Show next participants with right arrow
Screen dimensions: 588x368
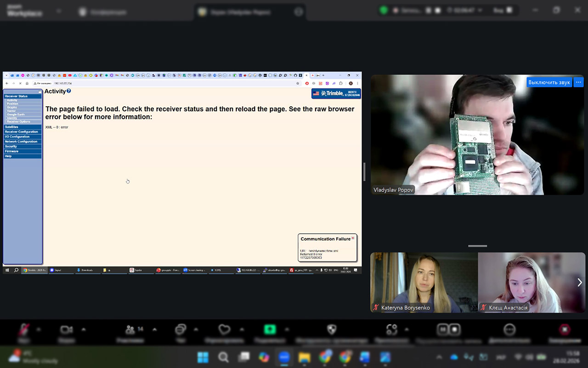580,282
